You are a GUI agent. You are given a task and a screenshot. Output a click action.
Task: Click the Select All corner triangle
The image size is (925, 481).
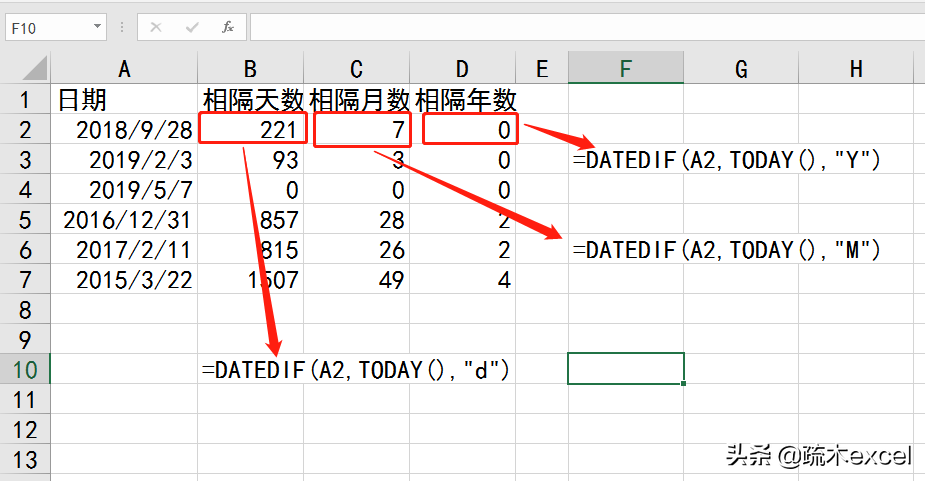point(35,68)
